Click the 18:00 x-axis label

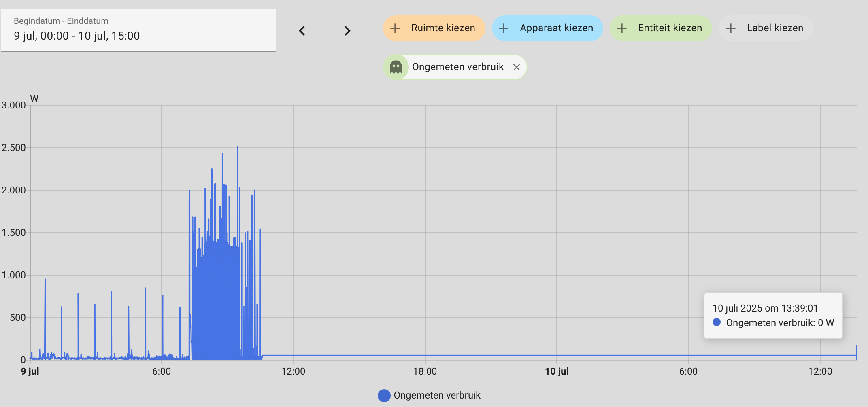click(x=425, y=371)
